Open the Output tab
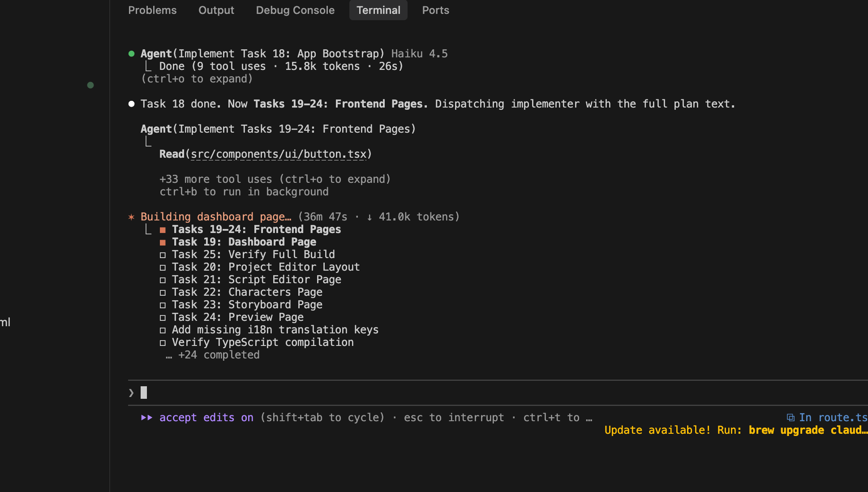 216,10
